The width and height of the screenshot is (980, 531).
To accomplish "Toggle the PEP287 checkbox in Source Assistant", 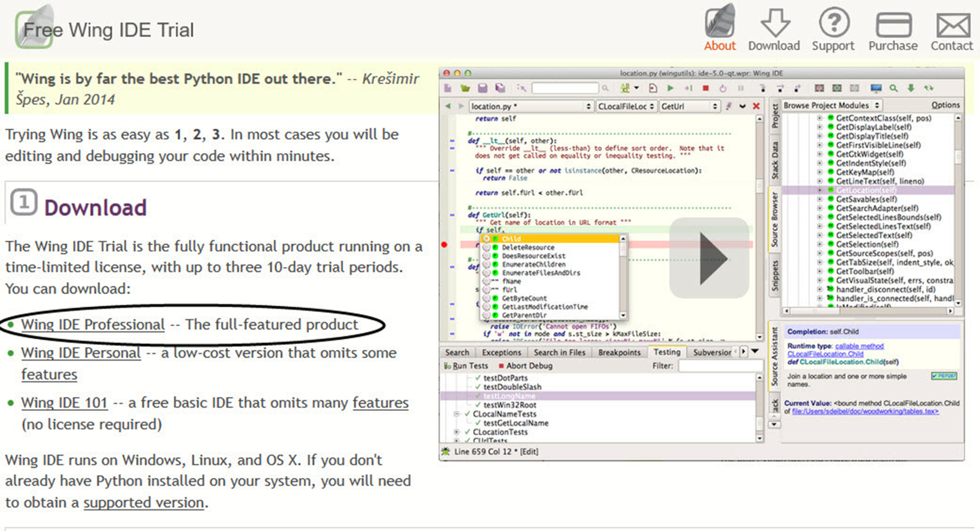I will pos(944,376).
